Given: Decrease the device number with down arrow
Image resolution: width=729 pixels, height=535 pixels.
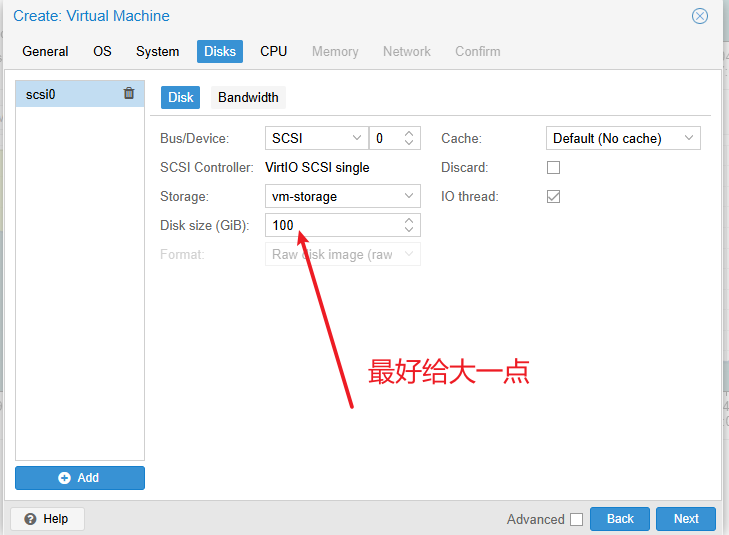Looking at the screenshot, I should (409, 143).
